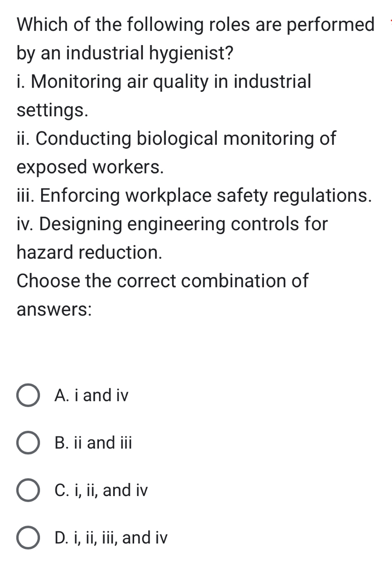
Task: Click the word 'settings.' in statement i
Action: (x=52, y=111)
